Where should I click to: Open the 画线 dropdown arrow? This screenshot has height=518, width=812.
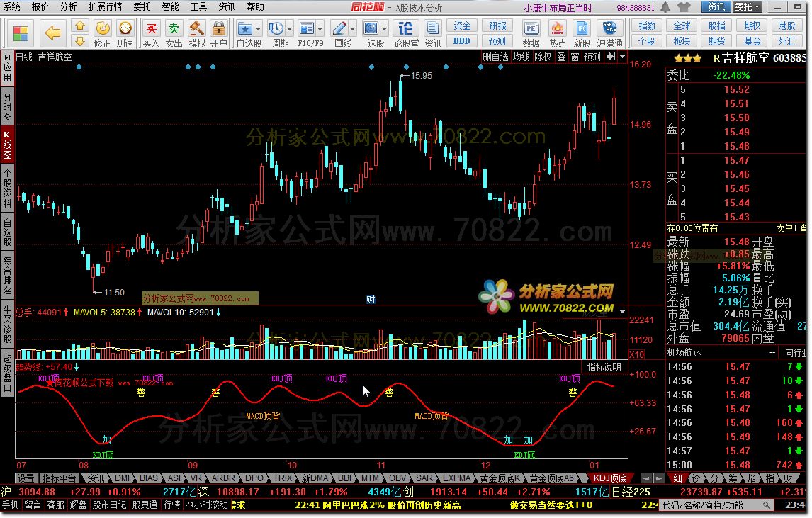point(353,28)
